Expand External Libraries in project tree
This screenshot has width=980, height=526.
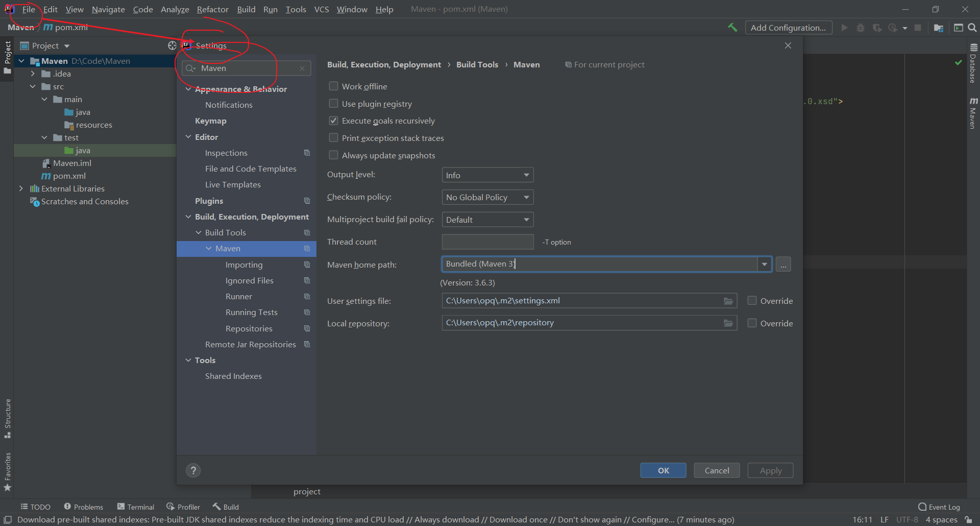21,188
